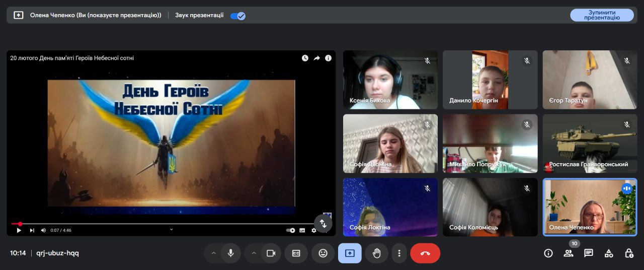
Task: Open the YouTube player settings gear
Action: pyautogui.click(x=313, y=230)
